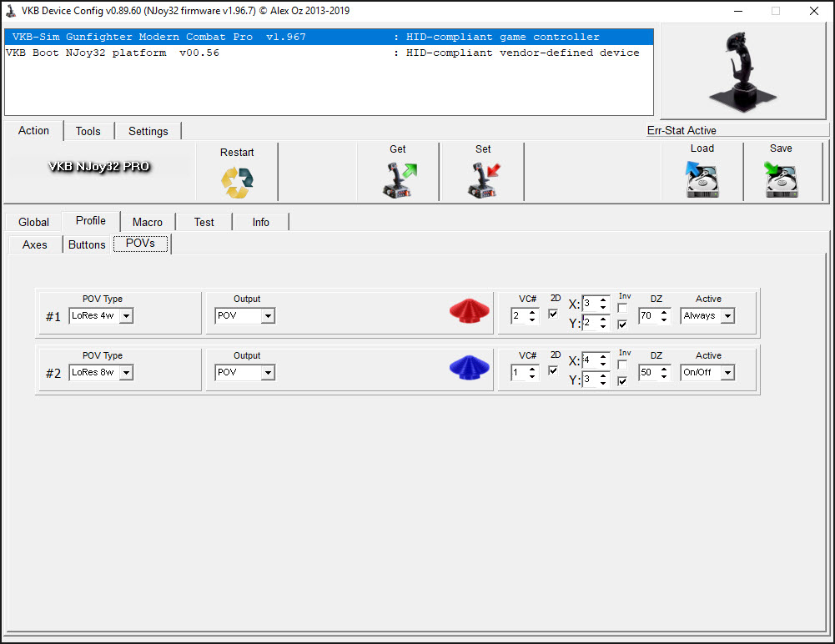
Task: Toggle X Inv checkbox for POV #1
Action: 622,308
